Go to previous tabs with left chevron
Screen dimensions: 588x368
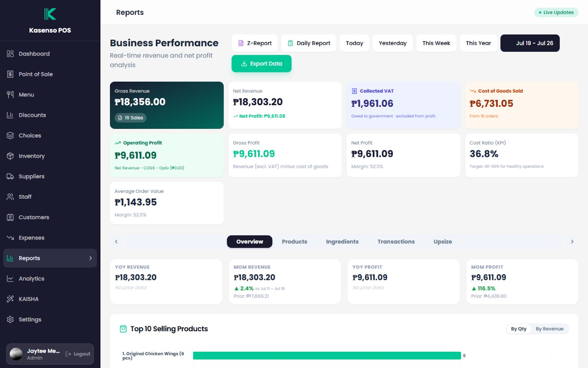coord(116,242)
